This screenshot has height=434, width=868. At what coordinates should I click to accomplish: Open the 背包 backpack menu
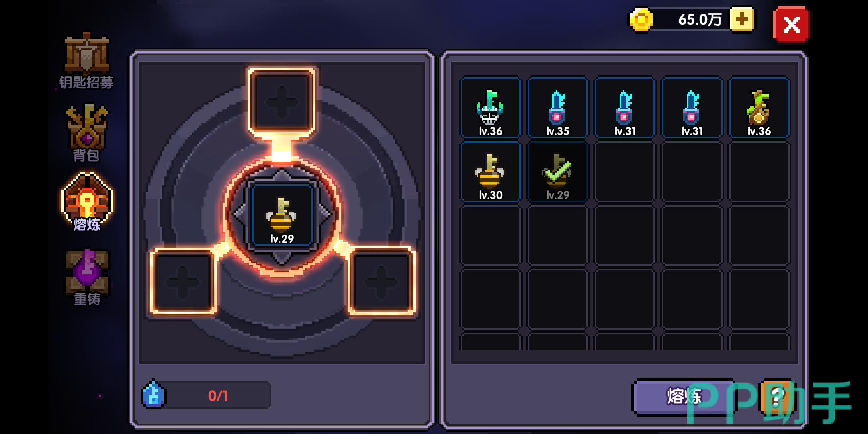coord(86,133)
